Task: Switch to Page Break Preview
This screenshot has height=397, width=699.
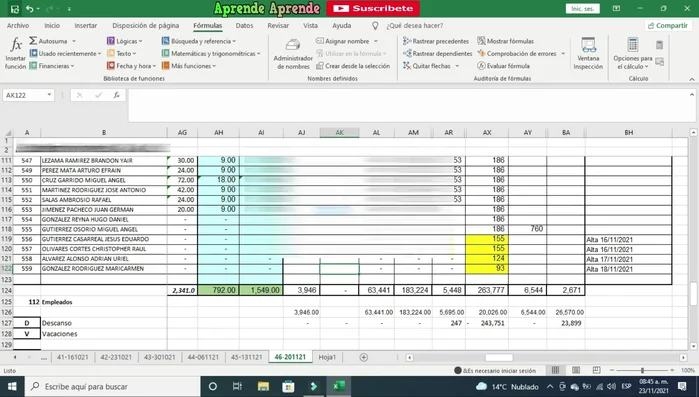Action: [596, 370]
